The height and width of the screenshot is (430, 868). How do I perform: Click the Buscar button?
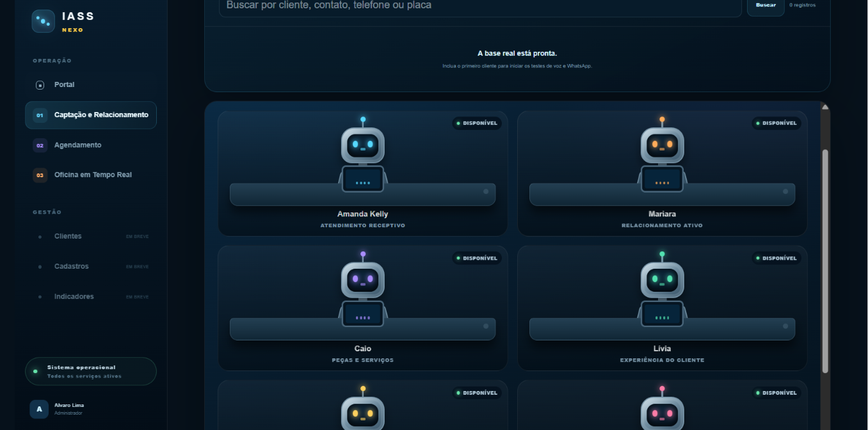766,5
